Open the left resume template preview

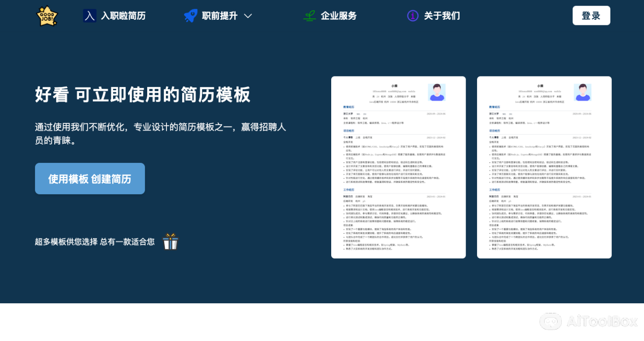[398, 167]
